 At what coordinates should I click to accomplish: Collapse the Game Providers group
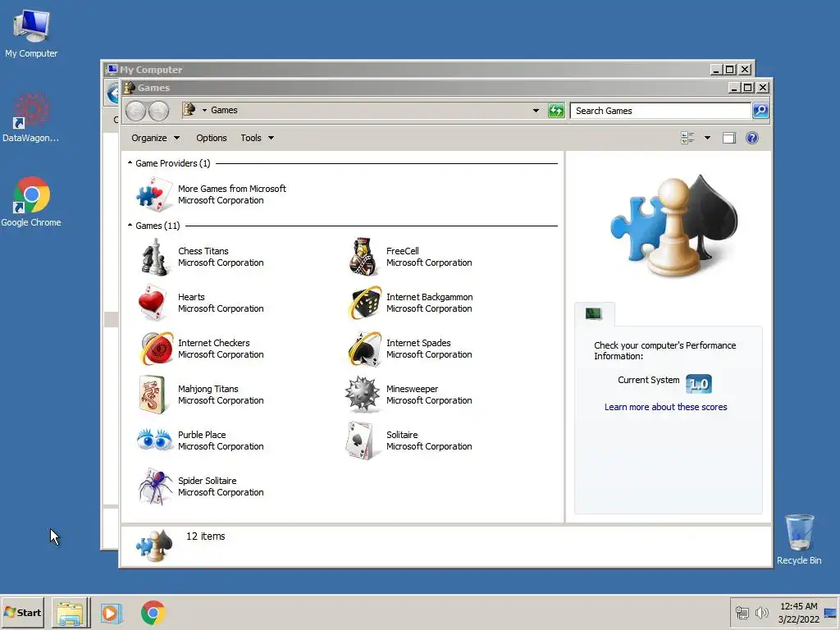(x=130, y=162)
